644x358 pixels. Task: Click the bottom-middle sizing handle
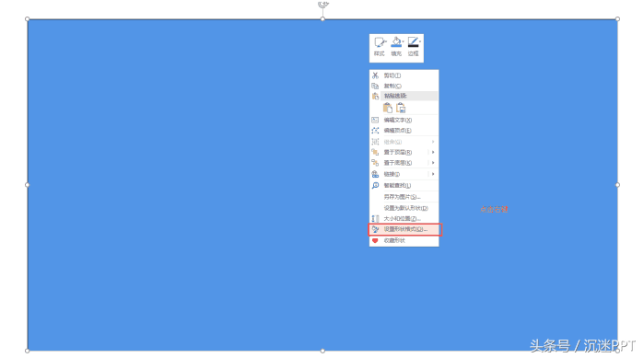tap(322, 351)
